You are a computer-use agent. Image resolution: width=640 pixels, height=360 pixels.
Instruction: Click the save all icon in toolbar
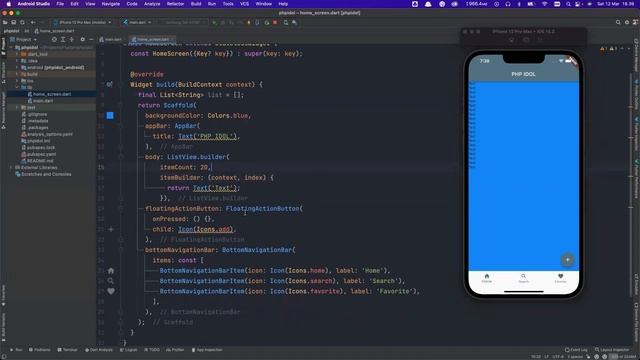[13, 22]
